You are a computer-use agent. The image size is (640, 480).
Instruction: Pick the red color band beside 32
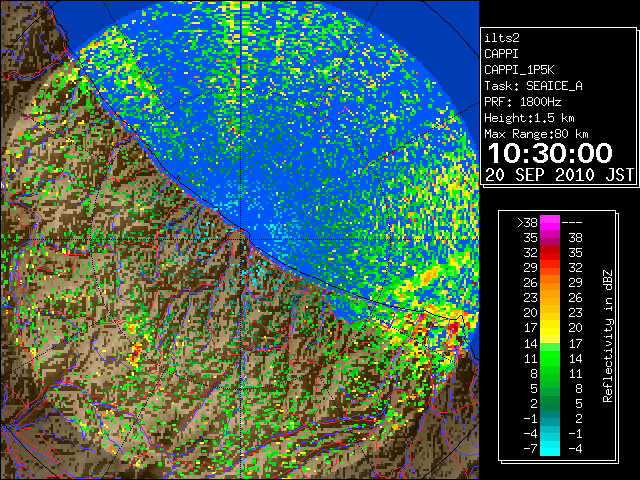(x=550, y=253)
